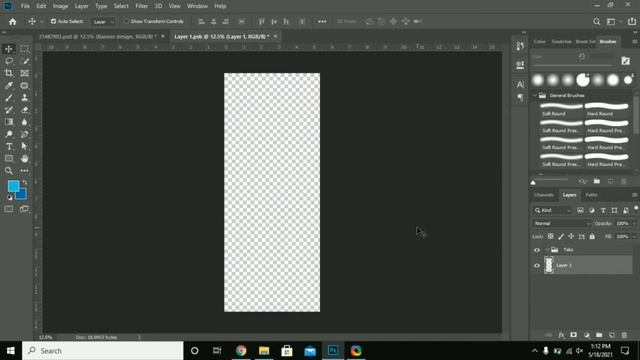Toggle the Auto-Select checkbox
This screenshot has width=640, height=360.
[x=53, y=21]
